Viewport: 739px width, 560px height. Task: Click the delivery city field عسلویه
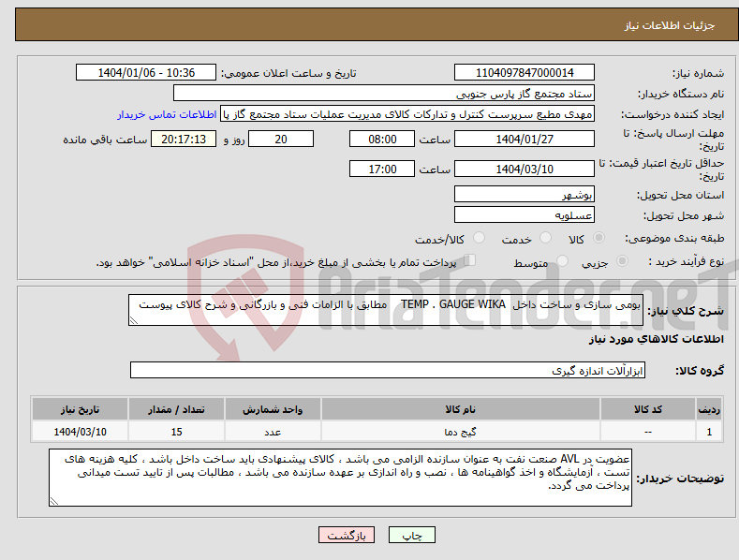[x=525, y=215]
